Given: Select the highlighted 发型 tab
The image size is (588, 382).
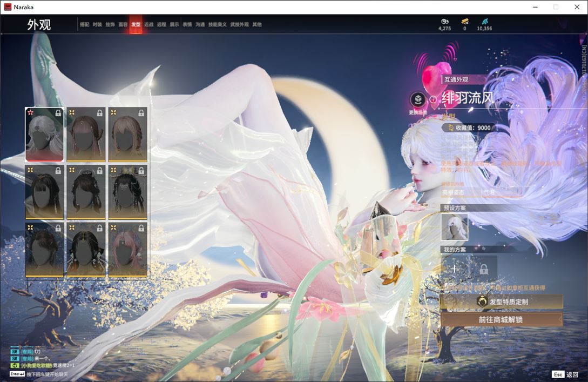Looking at the screenshot, I should point(136,24).
